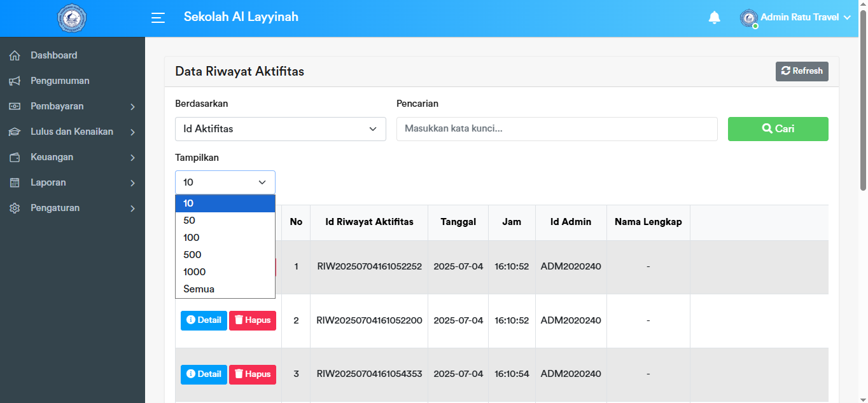Click the Lulus dan Kenaikan graduation icon
868x403 pixels.
click(15, 132)
